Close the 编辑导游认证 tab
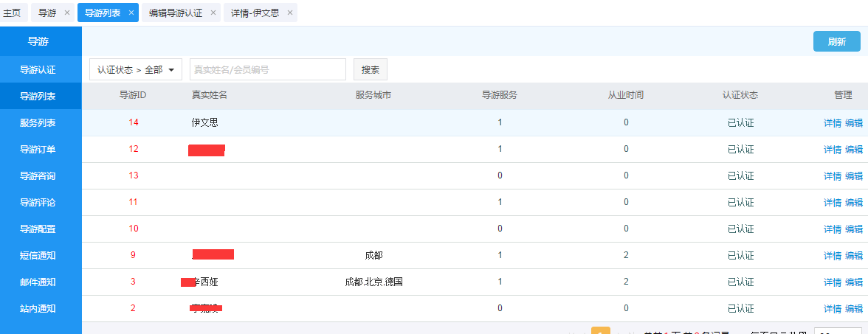The height and width of the screenshot is (334, 868). (213, 13)
